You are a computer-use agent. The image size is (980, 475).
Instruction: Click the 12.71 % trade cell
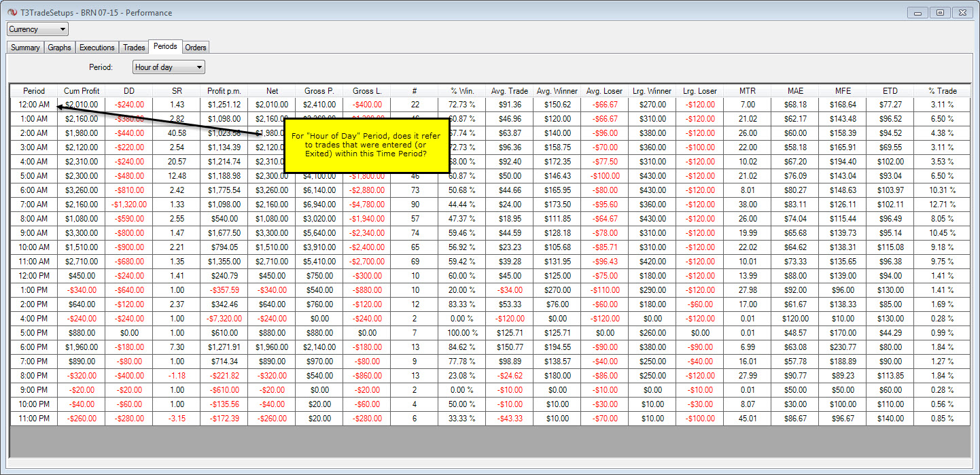click(x=943, y=205)
